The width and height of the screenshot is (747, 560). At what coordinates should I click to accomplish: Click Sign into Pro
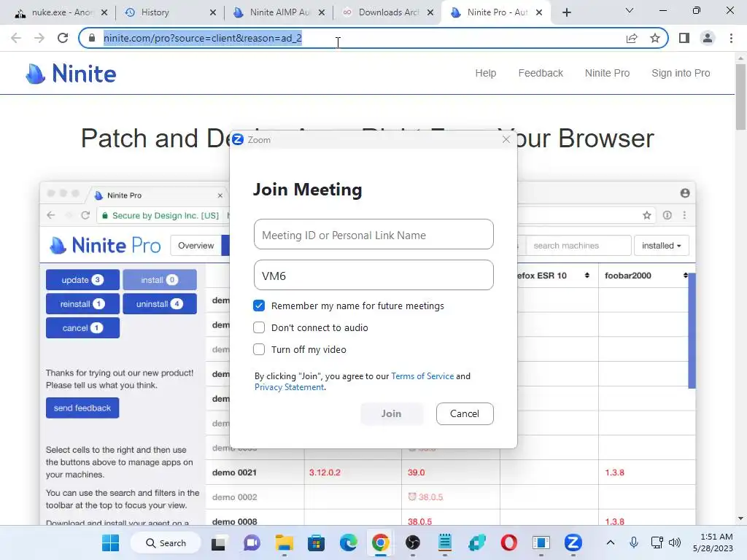tap(681, 74)
